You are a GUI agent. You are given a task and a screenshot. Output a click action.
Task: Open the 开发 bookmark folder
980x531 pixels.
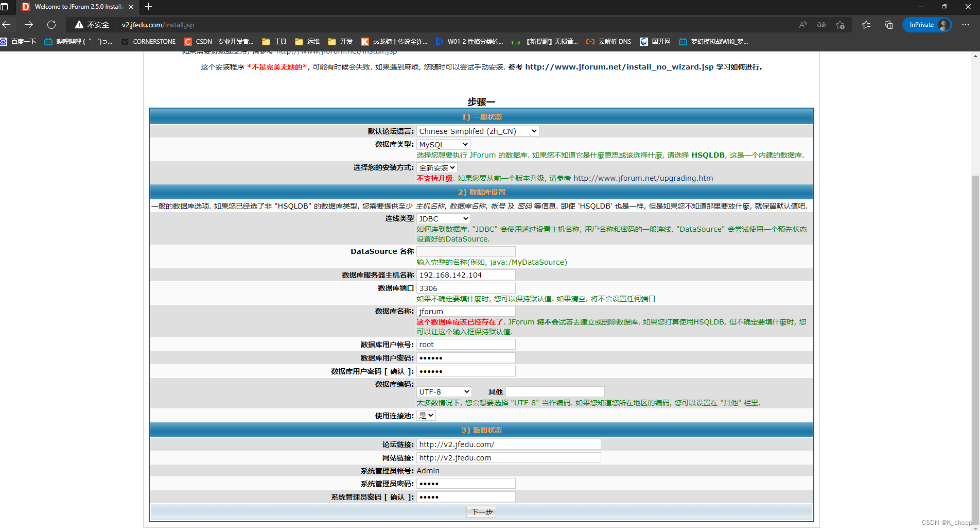340,42
